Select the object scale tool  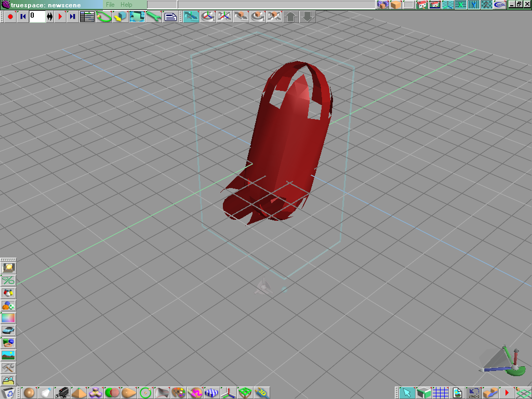click(274, 16)
